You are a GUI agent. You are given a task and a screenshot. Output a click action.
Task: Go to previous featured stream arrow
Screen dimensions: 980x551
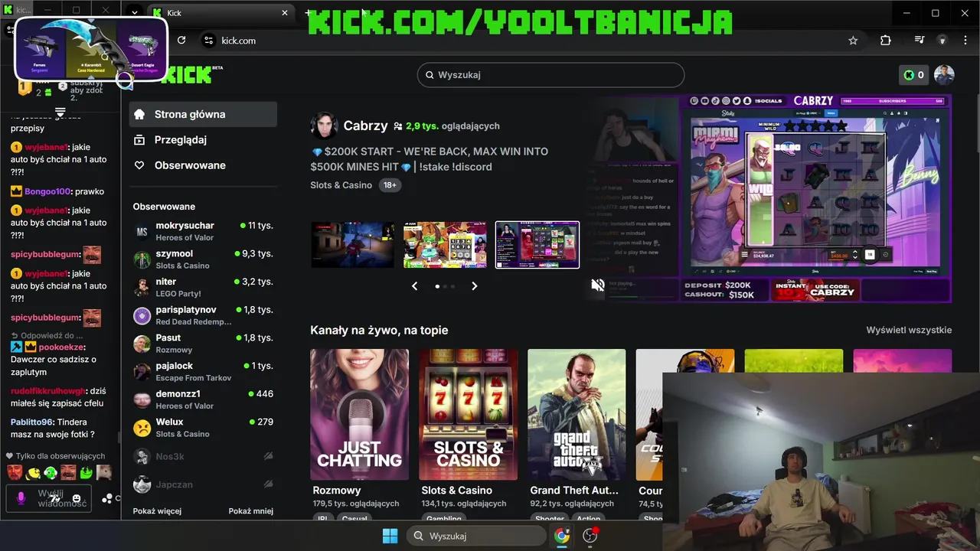[415, 286]
